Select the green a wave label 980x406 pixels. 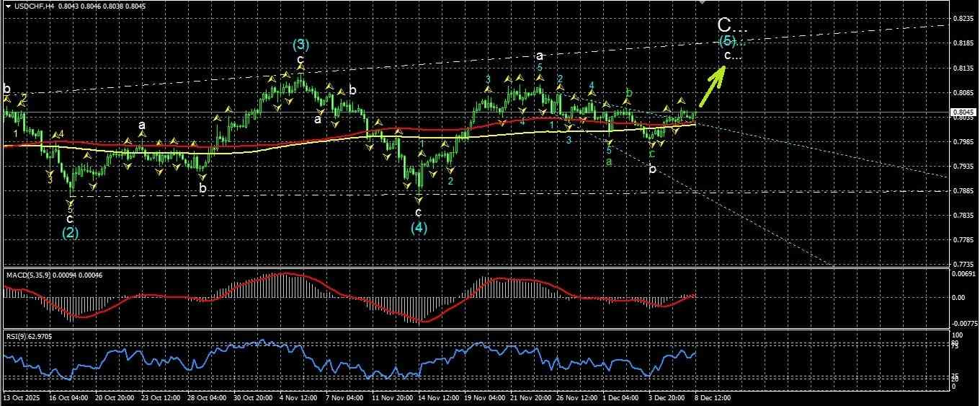click(609, 162)
